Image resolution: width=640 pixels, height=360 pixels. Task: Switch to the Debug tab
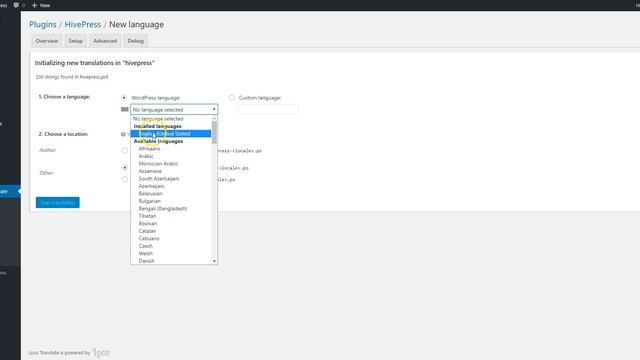[x=136, y=41]
